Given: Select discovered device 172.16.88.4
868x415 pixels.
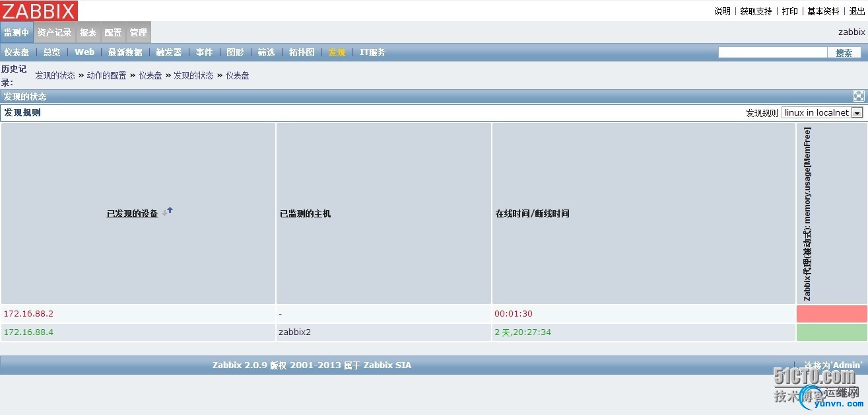Looking at the screenshot, I should point(28,332).
